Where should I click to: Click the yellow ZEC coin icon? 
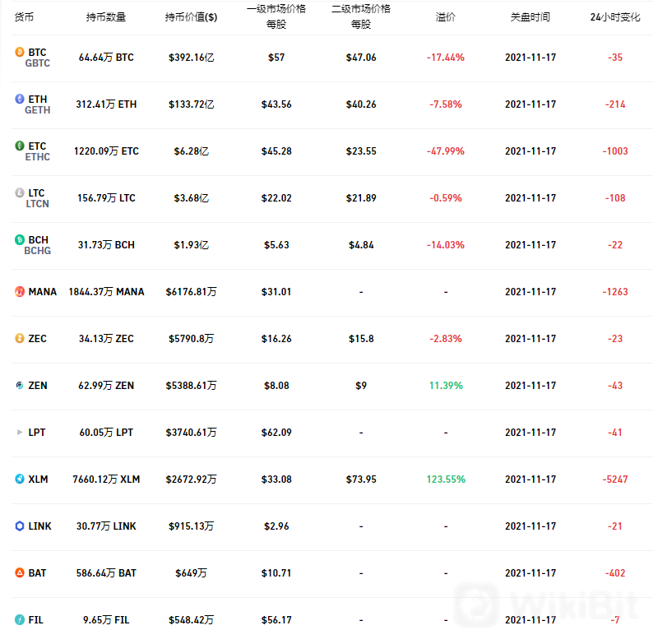(20, 338)
